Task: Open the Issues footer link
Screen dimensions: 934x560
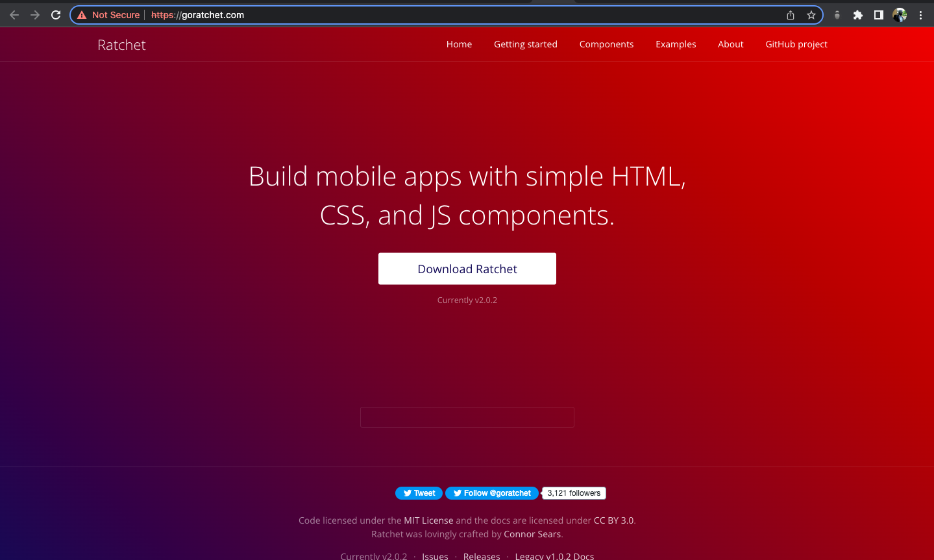Action: (x=435, y=556)
